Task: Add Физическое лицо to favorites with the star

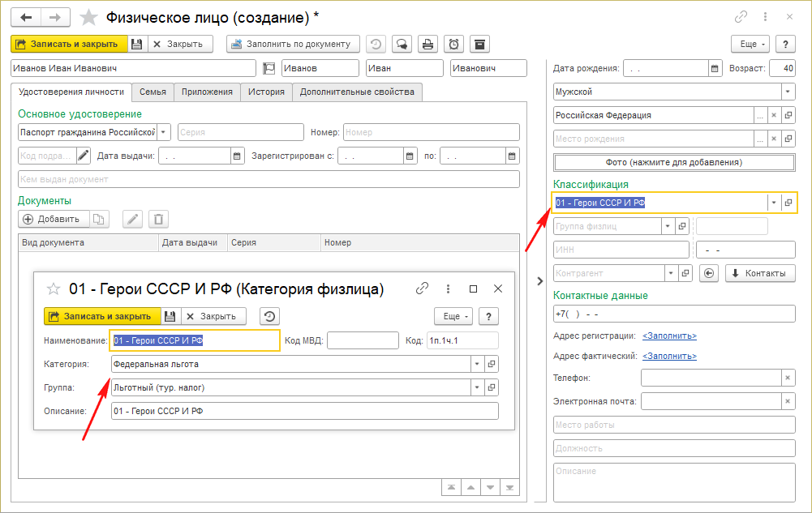Action: coord(89,17)
